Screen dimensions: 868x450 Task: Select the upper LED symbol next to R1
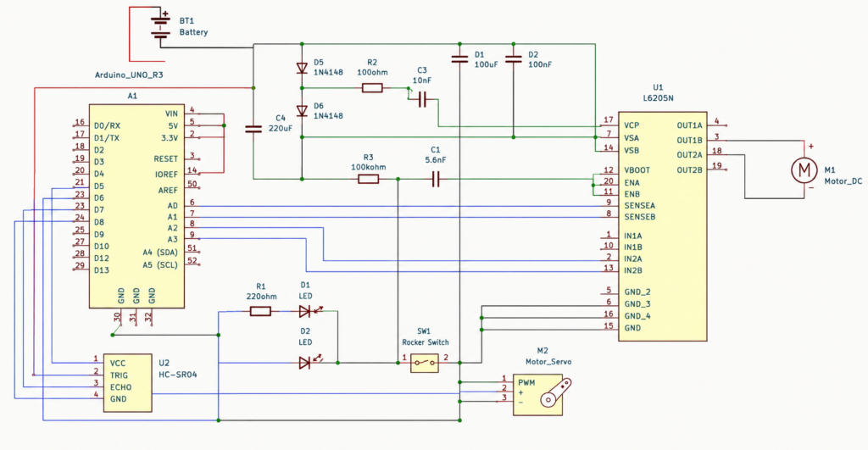[309, 311]
